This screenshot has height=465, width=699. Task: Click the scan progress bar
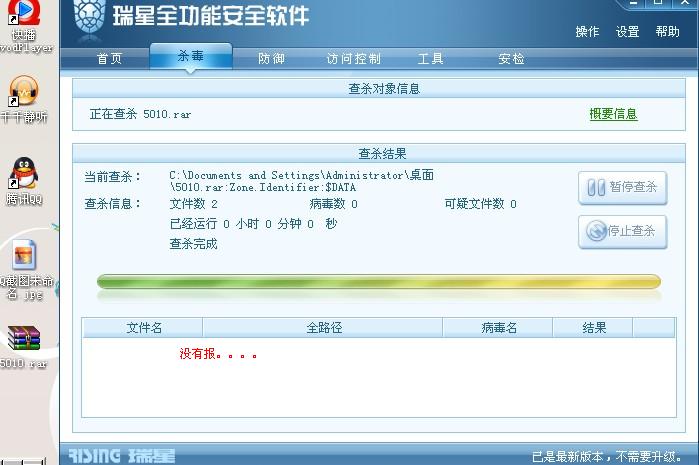(x=378, y=282)
